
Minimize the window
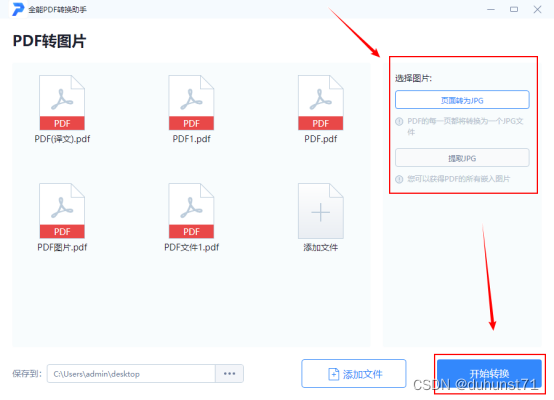coord(491,10)
